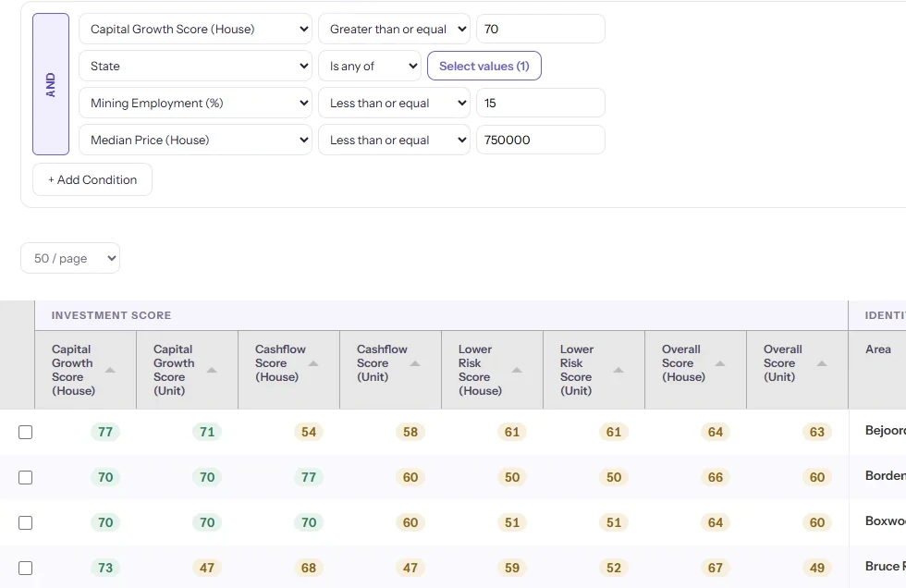Click the Cashflow Score (Unit) column label
Image resolution: width=906 pixels, height=588 pixels.
[x=382, y=362]
